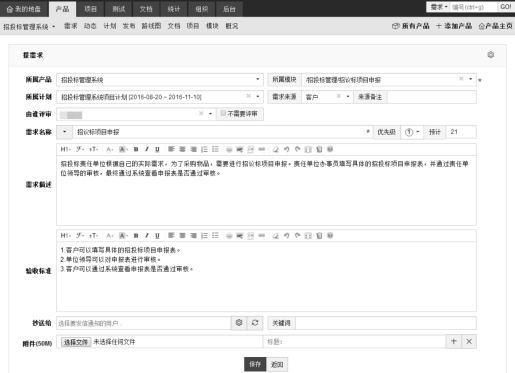Click the 保存 save button
This screenshot has width=515, height=373.
(x=255, y=364)
